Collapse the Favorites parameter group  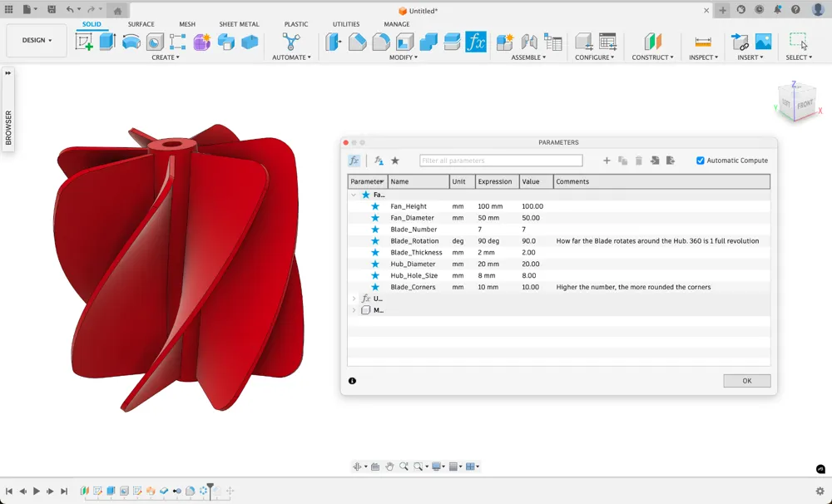354,194
